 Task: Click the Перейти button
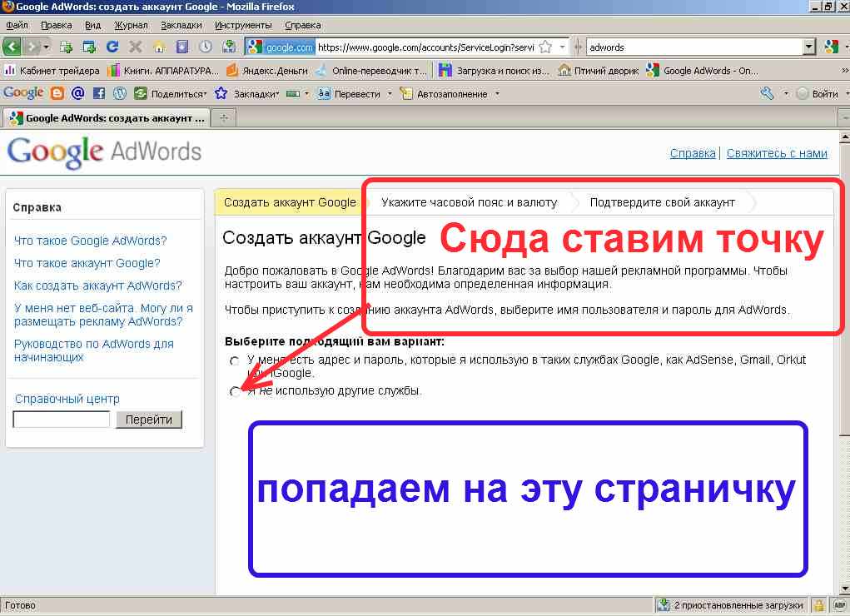coord(149,420)
